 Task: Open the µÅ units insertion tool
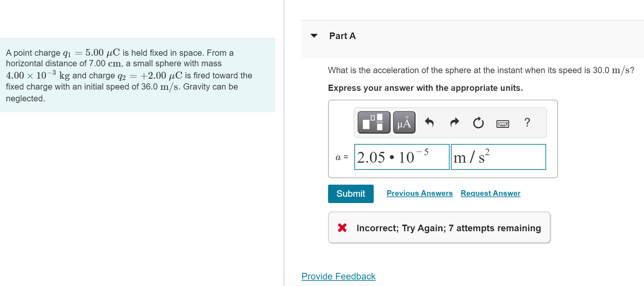coord(404,122)
